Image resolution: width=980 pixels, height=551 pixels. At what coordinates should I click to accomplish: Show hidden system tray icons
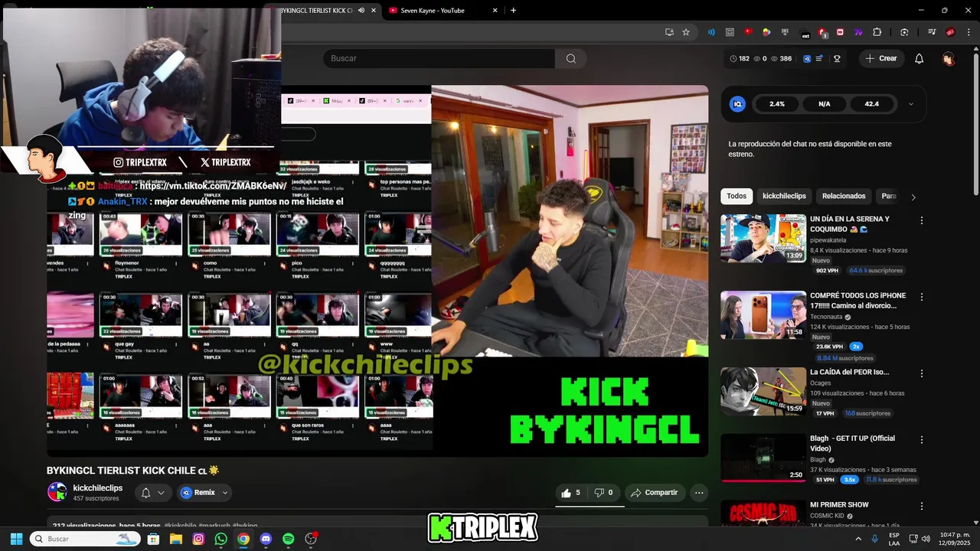858,539
